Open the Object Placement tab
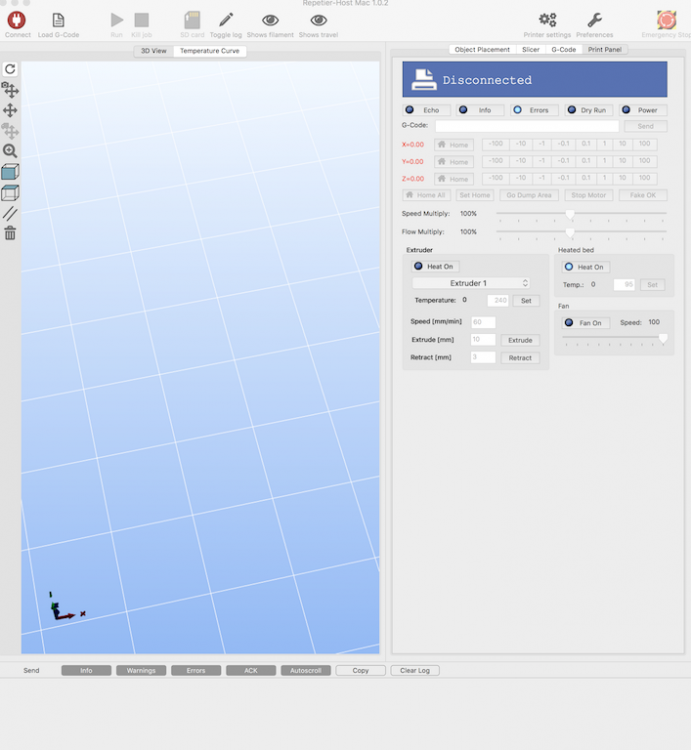 [481, 49]
